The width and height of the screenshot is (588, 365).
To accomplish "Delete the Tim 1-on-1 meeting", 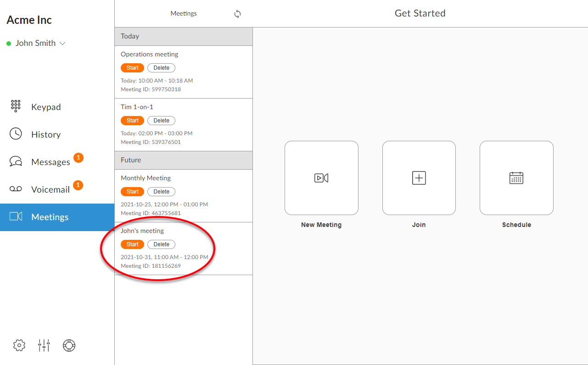I will tap(161, 121).
